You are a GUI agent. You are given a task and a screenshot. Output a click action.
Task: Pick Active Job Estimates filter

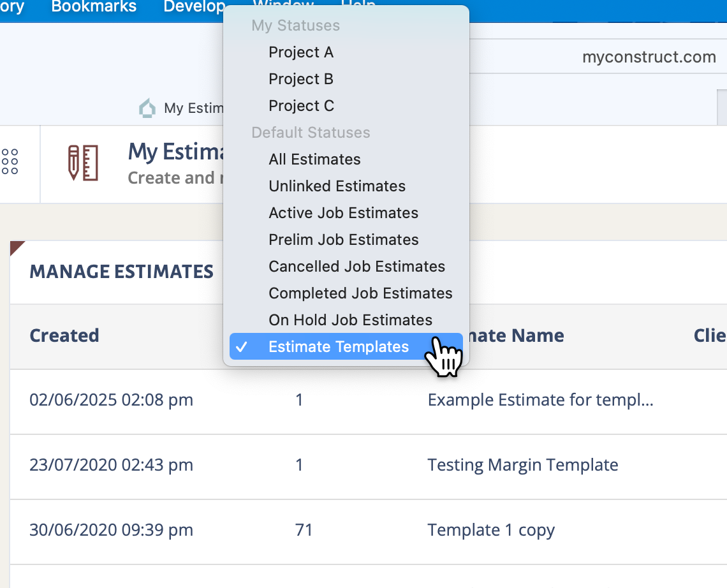[343, 213]
